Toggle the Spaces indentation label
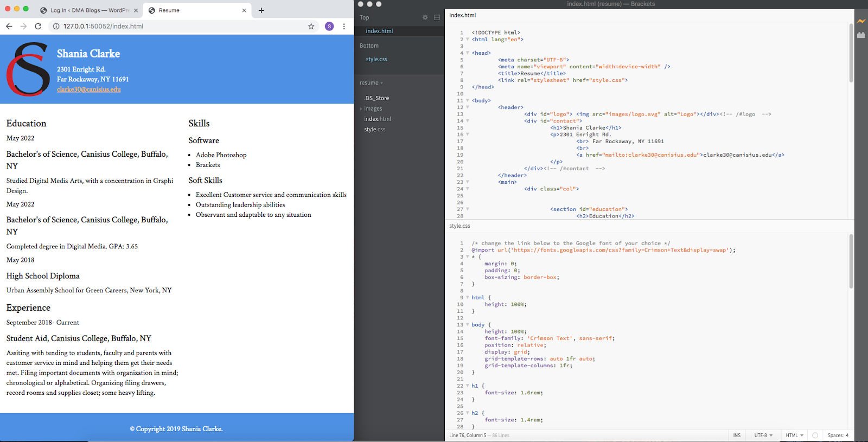The image size is (868, 442). pos(835,435)
